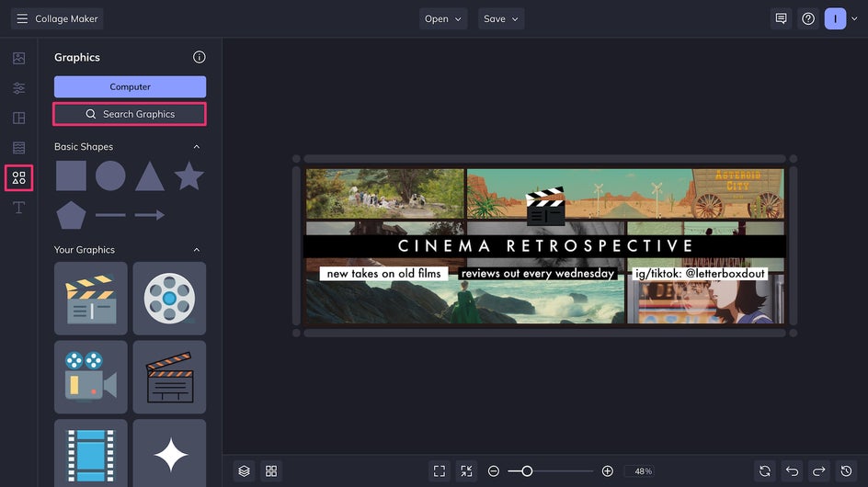Collapse the Basic Shapes section
The image size is (868, 487).
196,147
